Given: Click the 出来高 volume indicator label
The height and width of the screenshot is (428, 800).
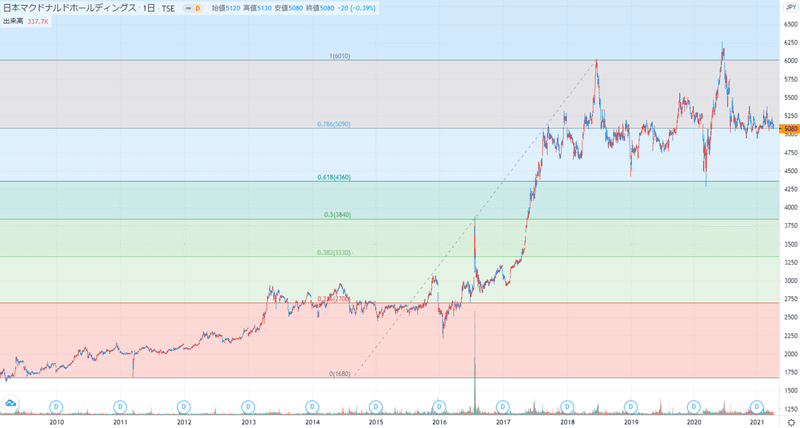Looking at the screenshot, I should 12,21.
